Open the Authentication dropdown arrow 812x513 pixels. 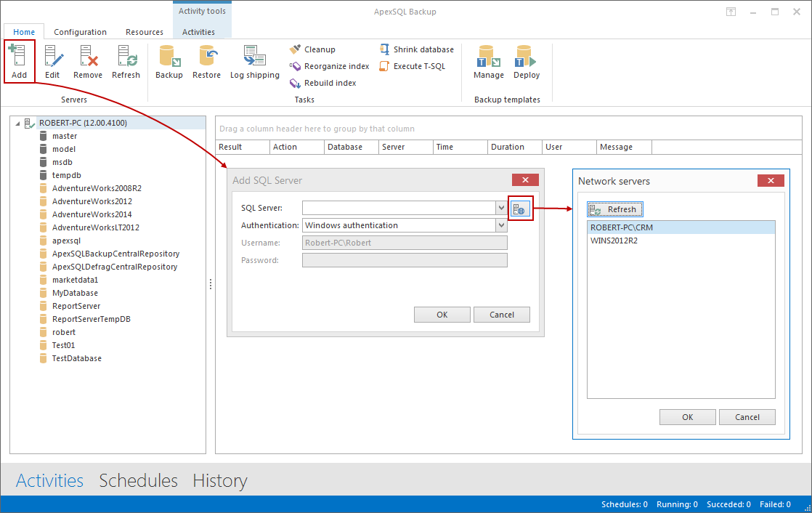501,225
